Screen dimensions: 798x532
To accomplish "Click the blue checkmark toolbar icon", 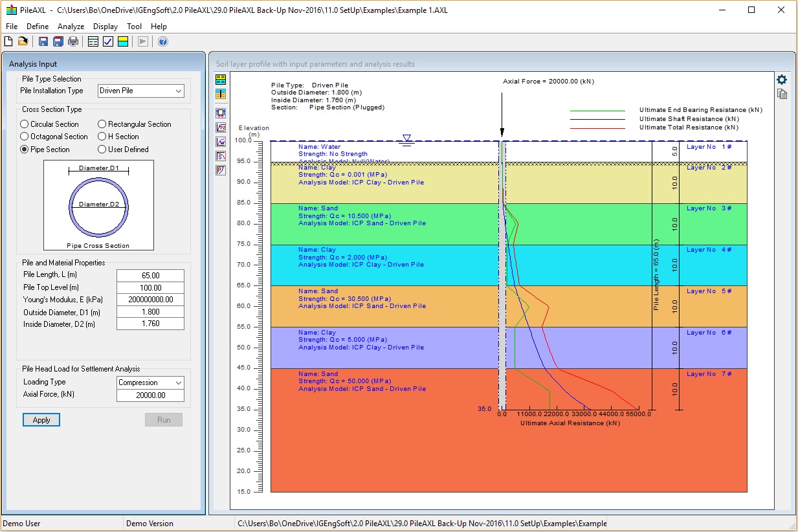I will tap(108, 41).
